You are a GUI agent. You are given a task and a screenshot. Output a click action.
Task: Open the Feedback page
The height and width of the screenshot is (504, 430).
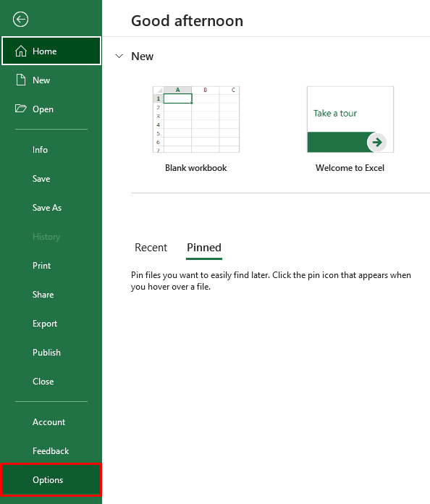pyautogui.click(x=51, y=450)
